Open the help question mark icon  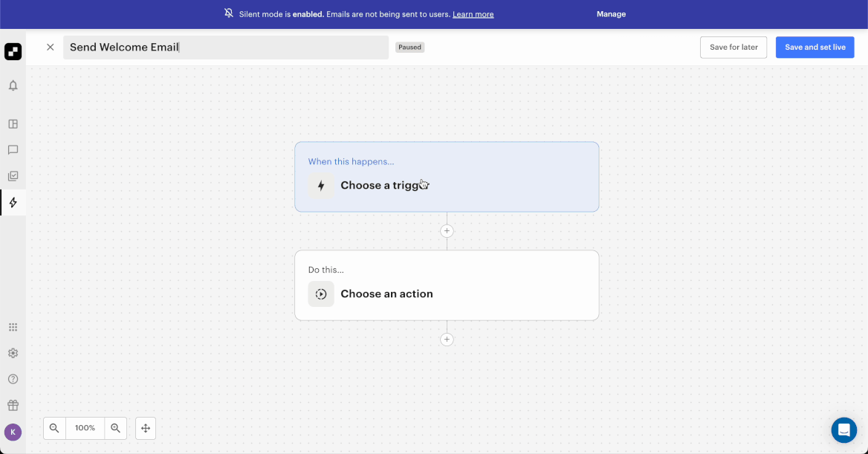(x=13, y=379)
